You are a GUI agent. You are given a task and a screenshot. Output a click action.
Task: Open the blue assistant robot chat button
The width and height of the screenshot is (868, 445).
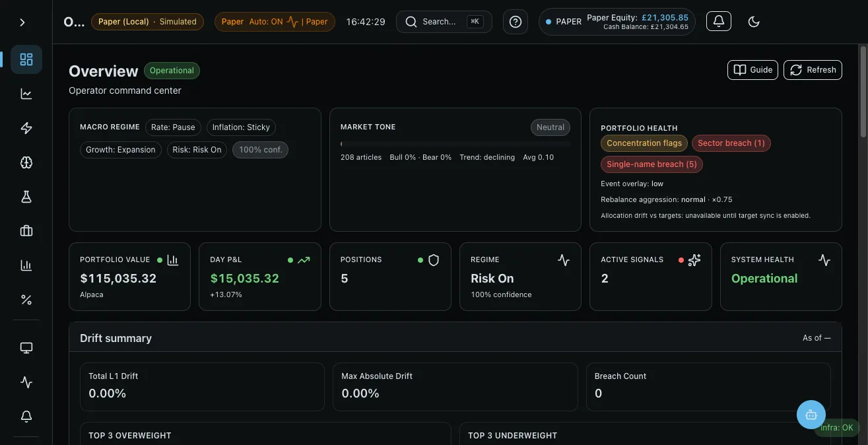point(811,415)
